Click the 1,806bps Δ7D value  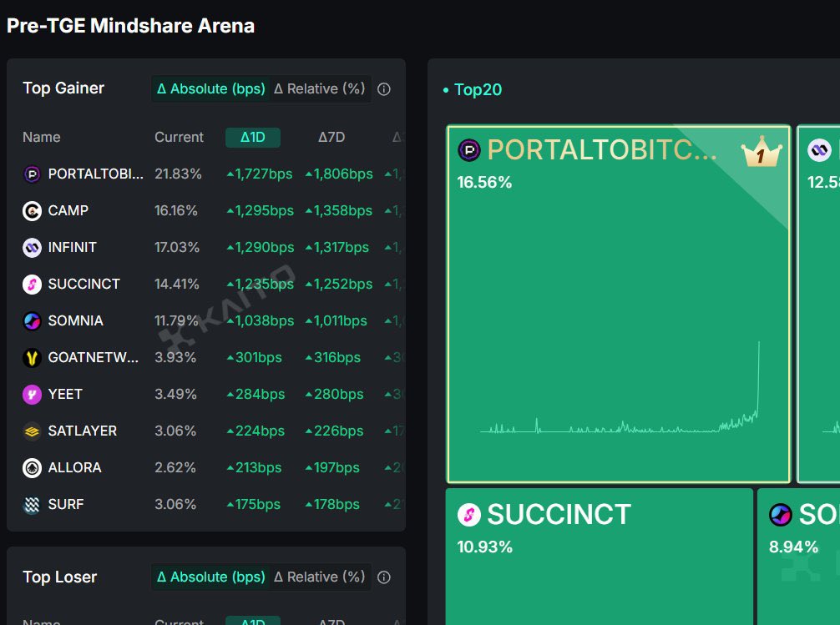[339, 174]
